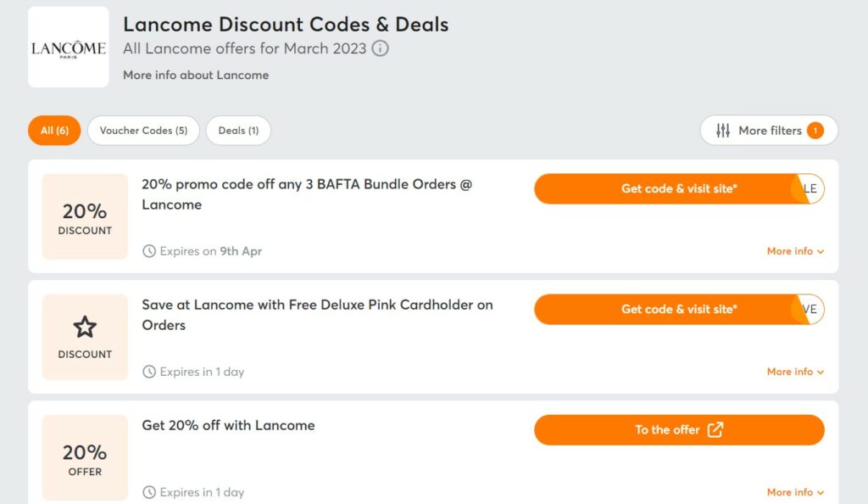
Task: Get code for 20% BAFTA Bundle promo
Action: [x=679, y=188]
